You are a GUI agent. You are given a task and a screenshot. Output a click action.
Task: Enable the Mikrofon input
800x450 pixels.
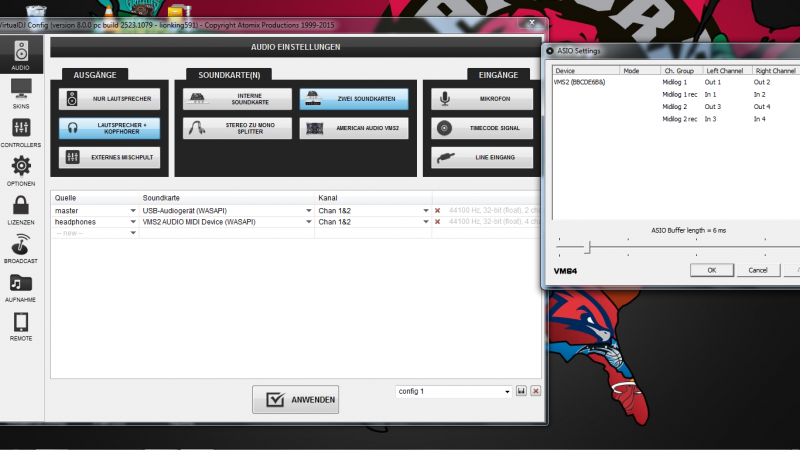[482, 99]
